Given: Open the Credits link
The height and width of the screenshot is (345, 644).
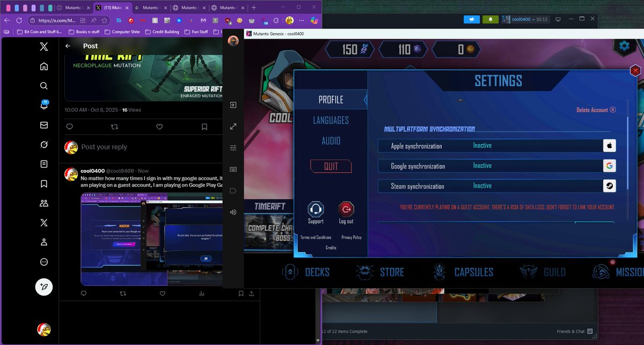Looking at the screenshot, I should point(331,248).
